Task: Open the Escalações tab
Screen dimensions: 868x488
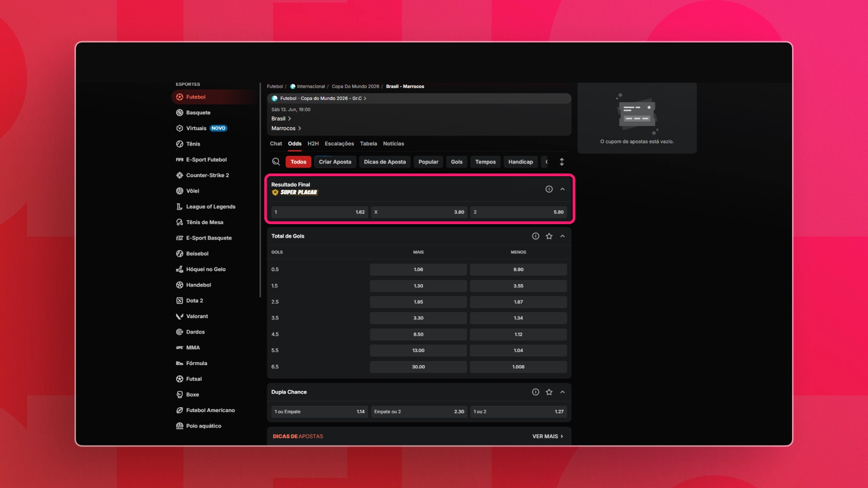Action: 339,144
